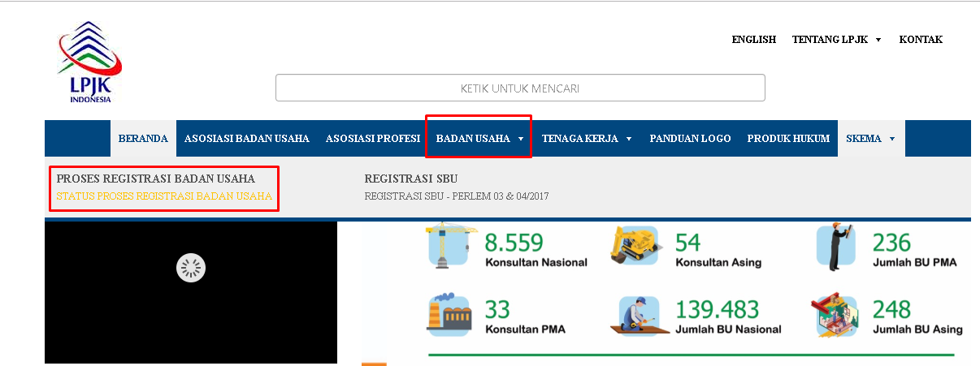Image resolution: width=980 pixels, height=366 pixels.
Task: Expand the Tentang LPJK dropdown arrow
Action: (x=878, y=40)
